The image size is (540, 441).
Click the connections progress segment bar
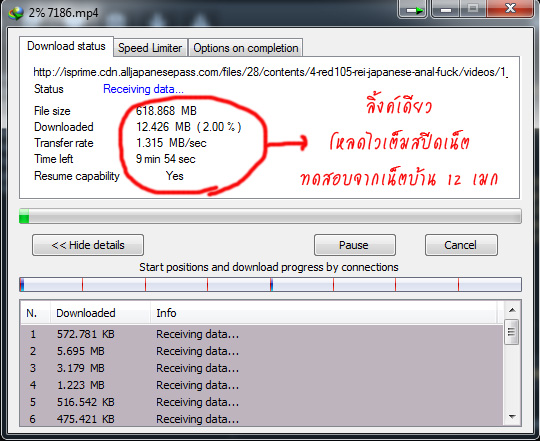coord(270,285)
